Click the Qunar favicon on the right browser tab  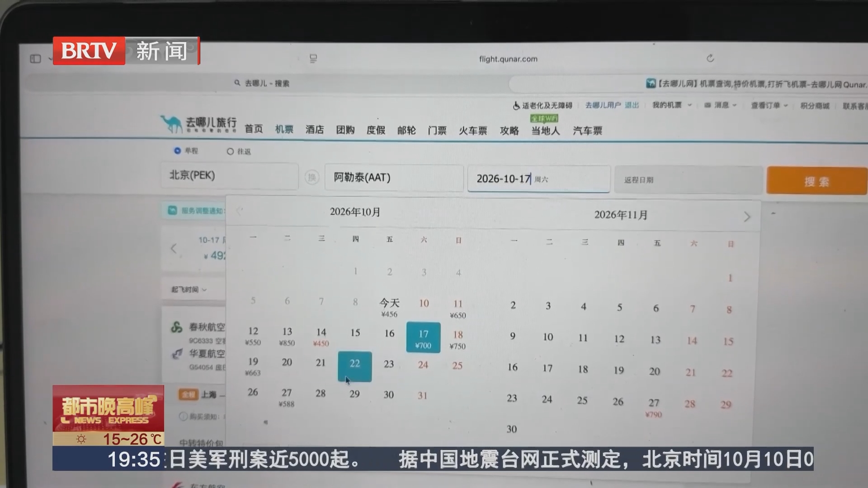tap(651, 84)
